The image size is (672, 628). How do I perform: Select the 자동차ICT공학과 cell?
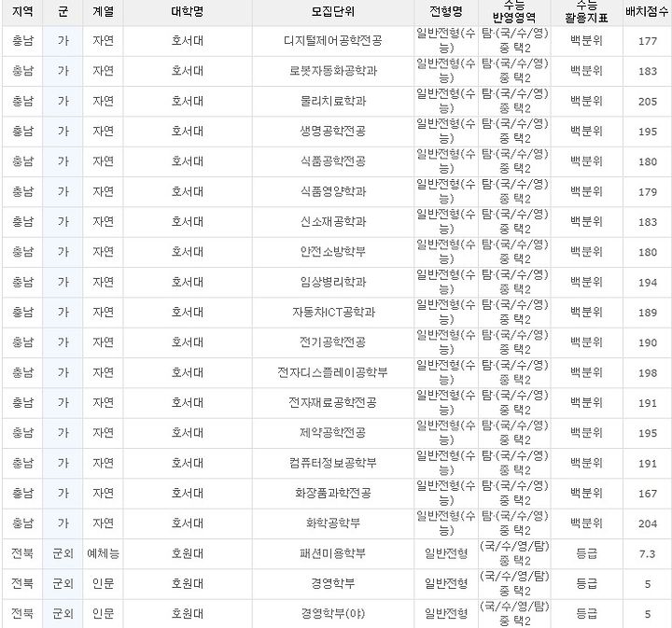click(x=333, y=313)
